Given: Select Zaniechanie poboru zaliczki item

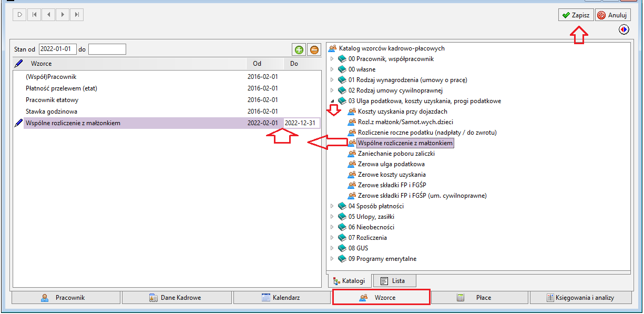Looking at the screenshot, I should pos(396,154).
